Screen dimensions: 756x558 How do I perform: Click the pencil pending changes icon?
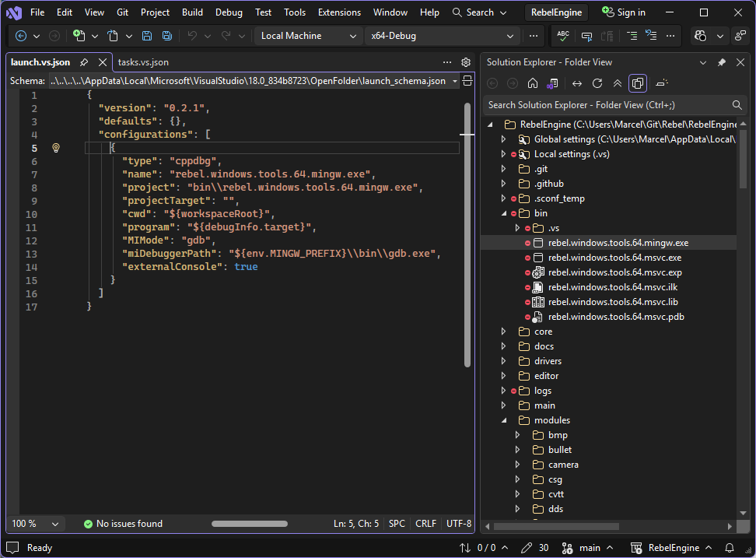[x=527, y=548]
